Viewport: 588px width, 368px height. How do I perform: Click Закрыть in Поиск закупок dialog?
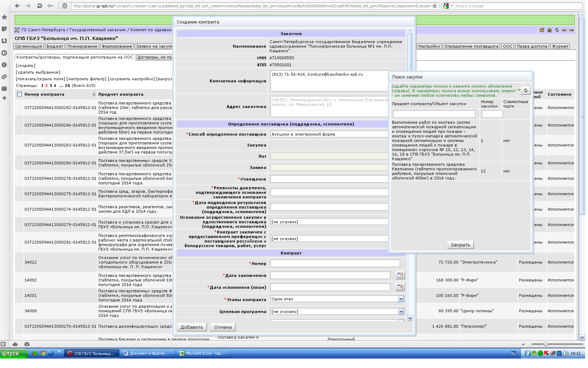pos(460,245)
